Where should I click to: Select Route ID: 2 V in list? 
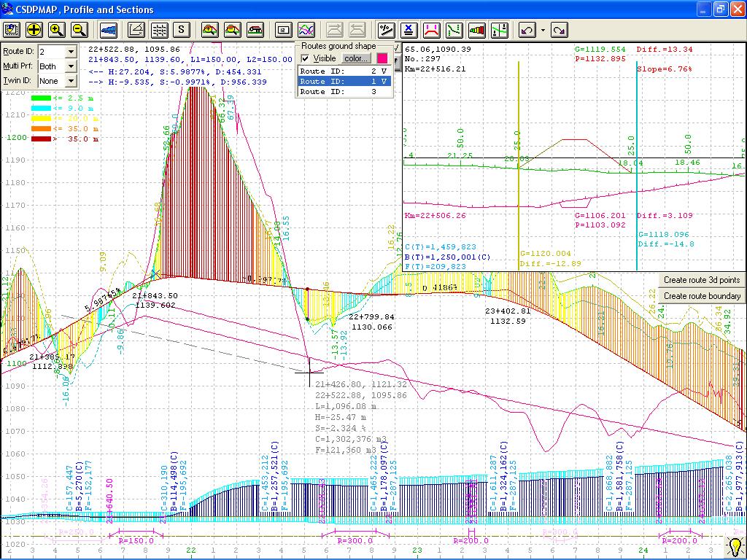pos(344,71)
